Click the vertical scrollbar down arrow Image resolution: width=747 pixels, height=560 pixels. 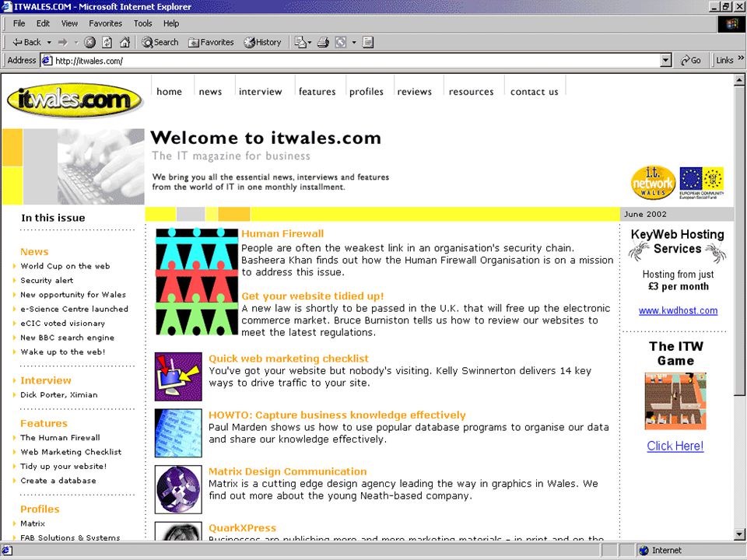pyautogui.click(x=739, y=534)
